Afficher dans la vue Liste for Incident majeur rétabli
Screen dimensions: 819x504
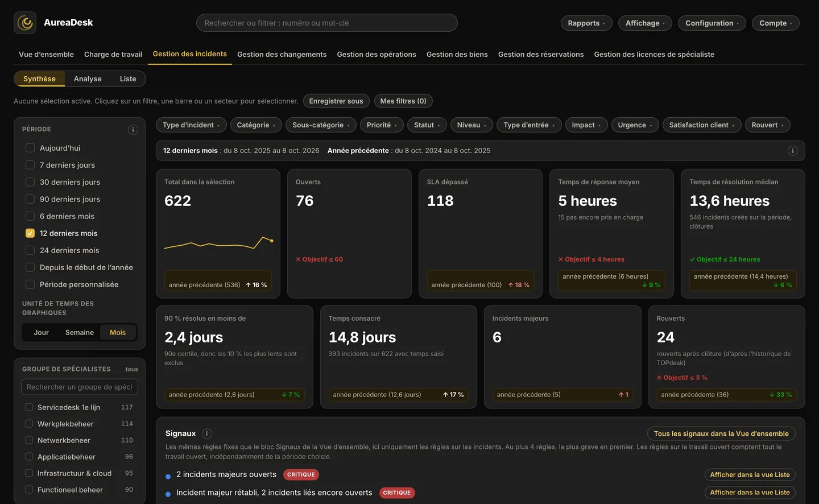750,493
